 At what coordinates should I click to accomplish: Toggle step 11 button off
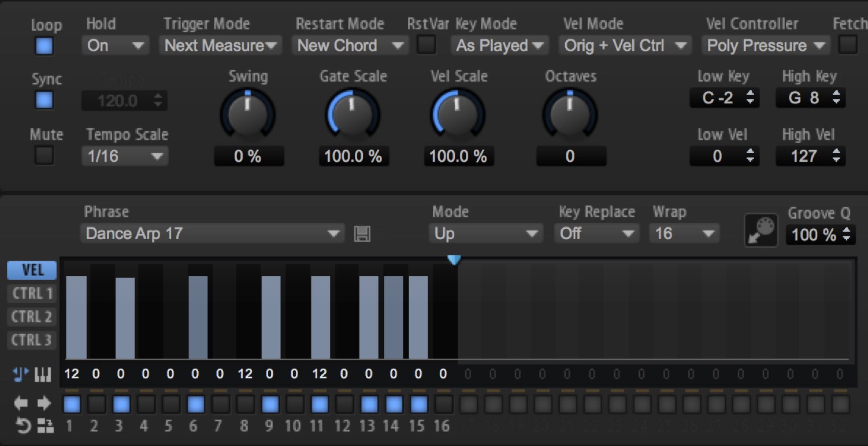coord(320,404)
